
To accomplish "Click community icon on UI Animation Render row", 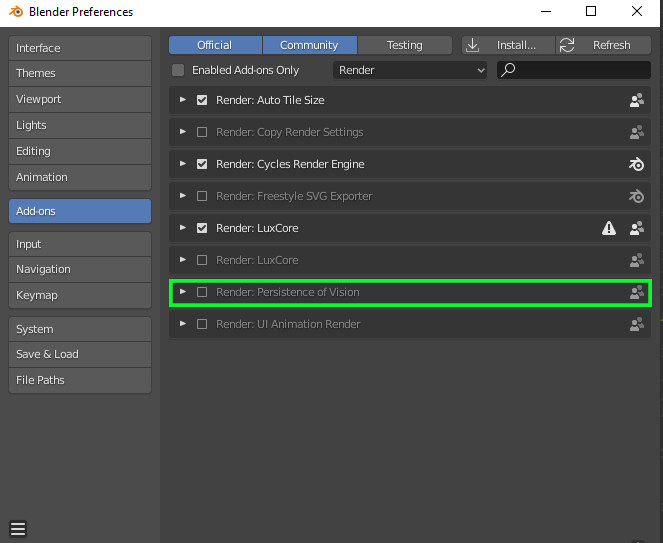I will 636,324.
